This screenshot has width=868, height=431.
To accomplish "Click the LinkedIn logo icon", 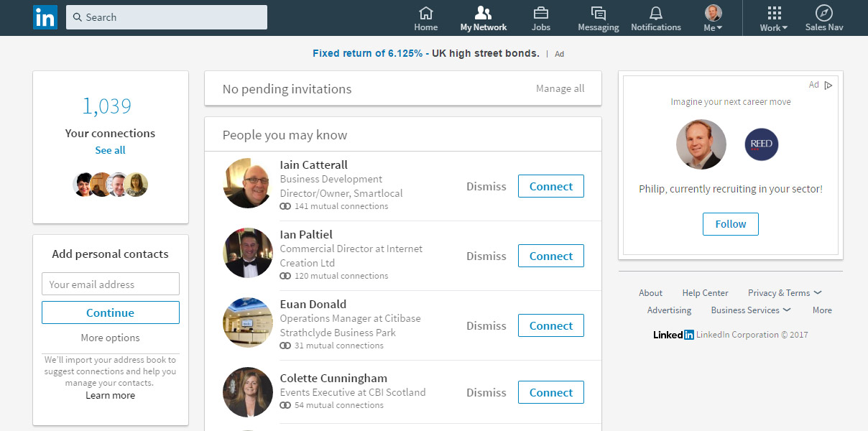I will (45, 17).
